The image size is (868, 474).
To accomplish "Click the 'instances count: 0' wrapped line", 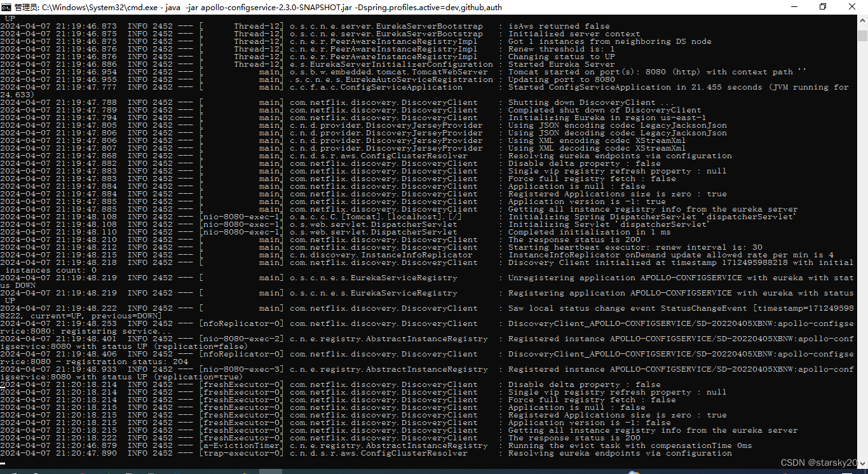I will point(51,270).
